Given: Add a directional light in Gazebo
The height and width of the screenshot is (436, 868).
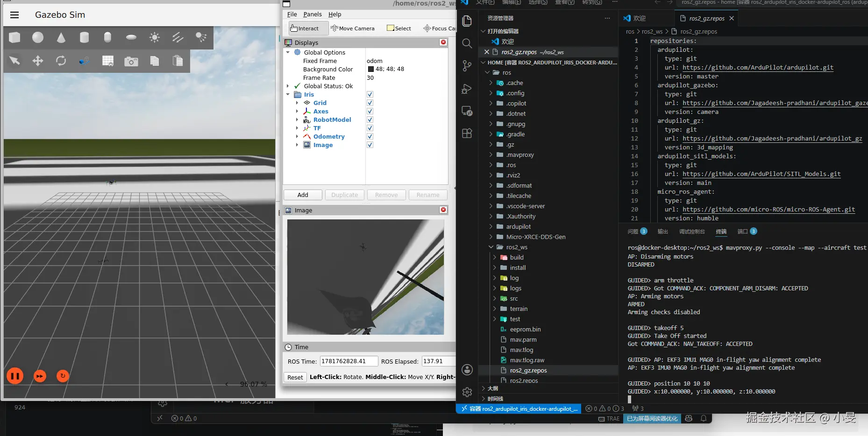Looking at the screenshot, I should tap(178, 37).
